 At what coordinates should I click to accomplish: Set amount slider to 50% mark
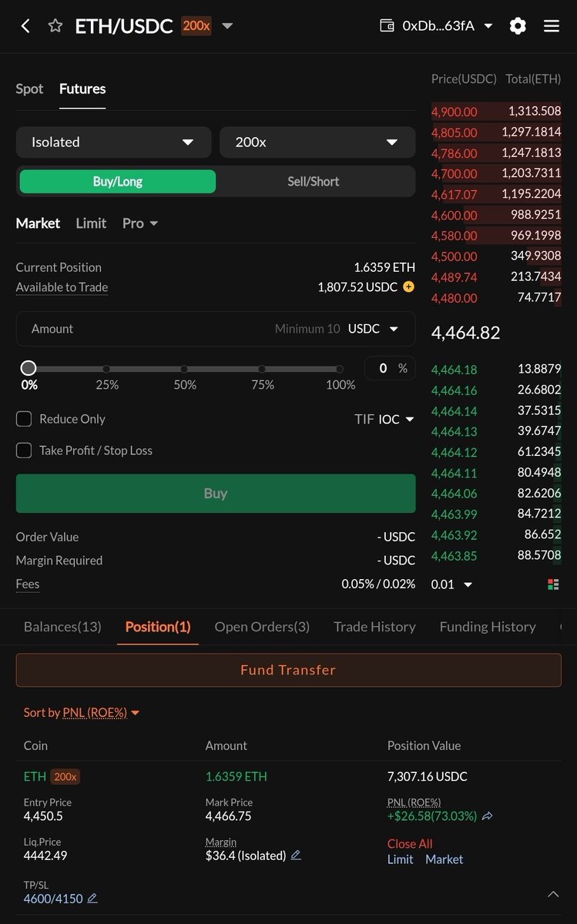184,369
